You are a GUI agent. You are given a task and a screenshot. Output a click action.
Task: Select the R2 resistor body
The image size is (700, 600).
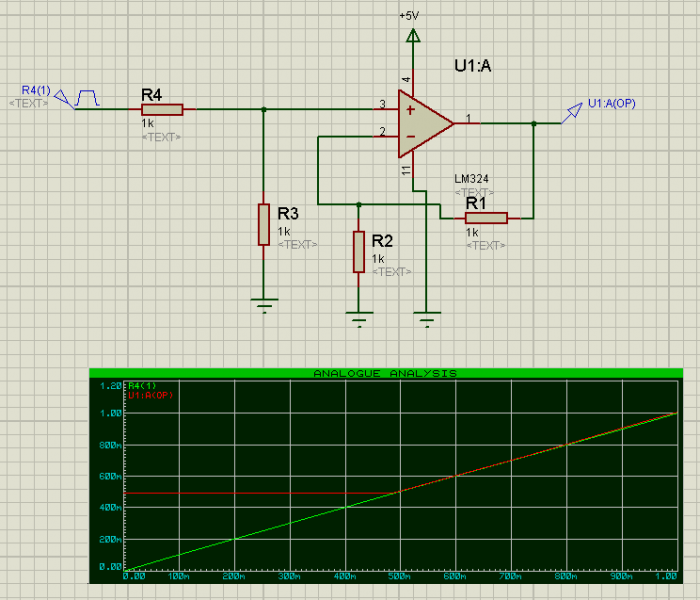coord(359,251)
